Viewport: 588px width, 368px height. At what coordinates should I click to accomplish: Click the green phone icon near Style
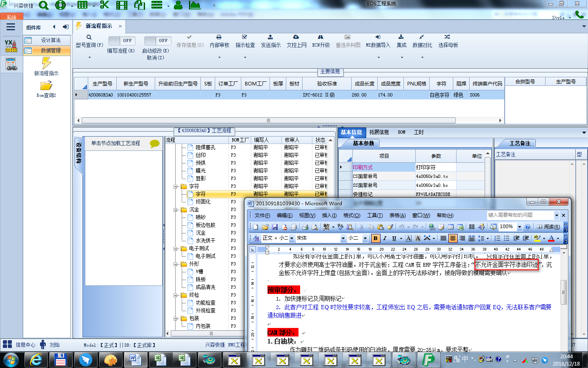pos(579,15)
